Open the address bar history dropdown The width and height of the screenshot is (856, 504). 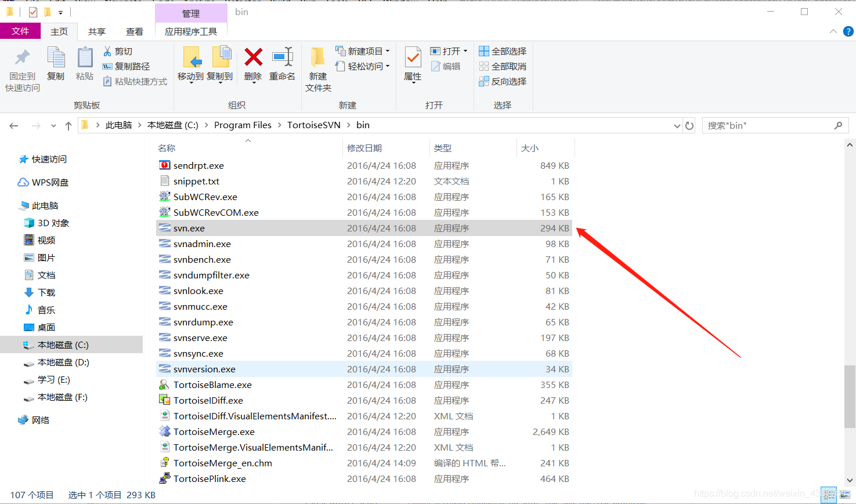[677, 125]
